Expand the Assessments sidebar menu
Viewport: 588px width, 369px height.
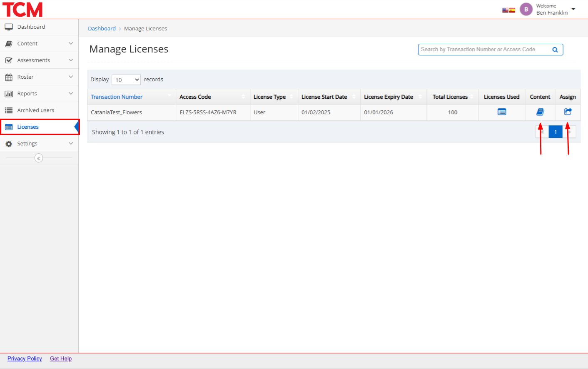39,60
